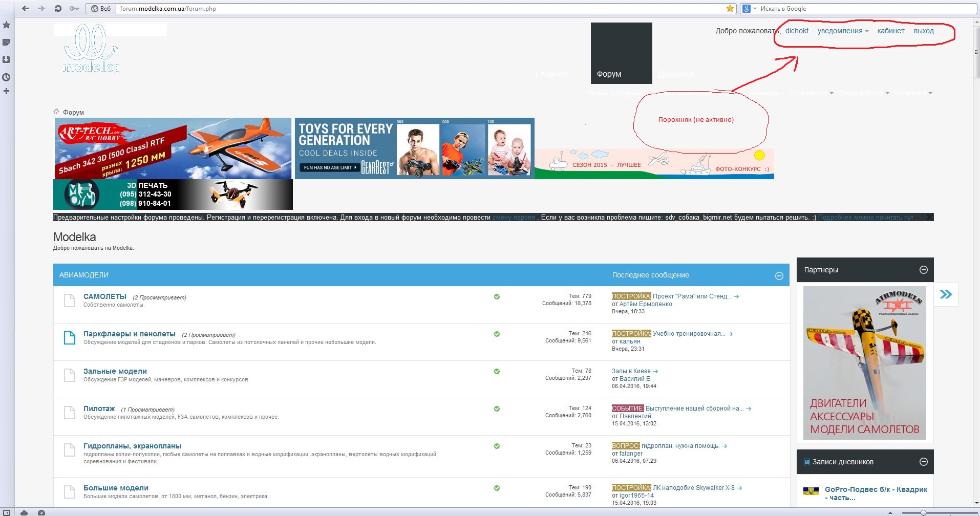Collapse the Записи дневников block
The width and height of the screenshot is (980, 516).
coord(924,462)
